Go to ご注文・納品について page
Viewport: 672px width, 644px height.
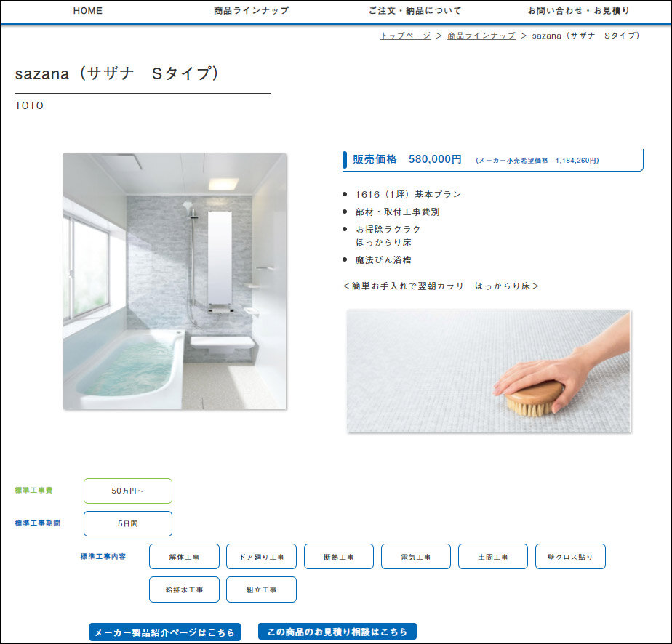415,11
